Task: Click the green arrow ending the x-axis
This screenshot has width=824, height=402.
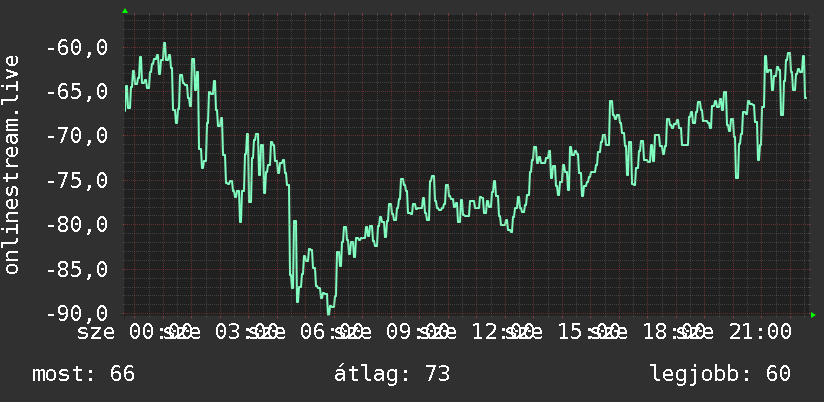Action: coord(813,315)
